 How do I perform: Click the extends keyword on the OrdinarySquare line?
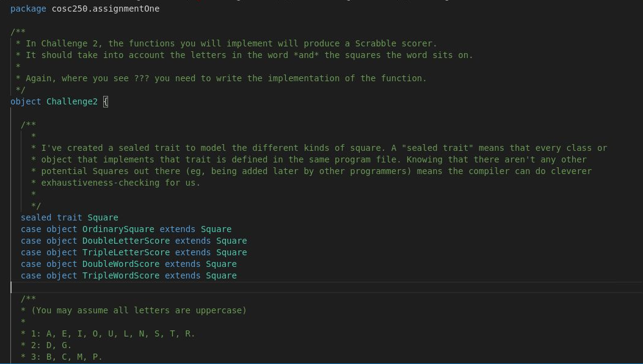point(177,229)
